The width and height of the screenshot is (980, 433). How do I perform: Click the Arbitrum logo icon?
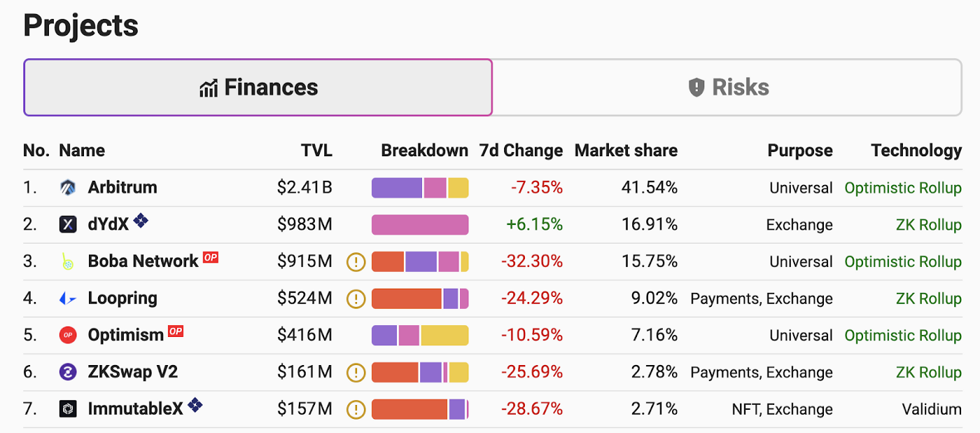(x=68, y=188)
